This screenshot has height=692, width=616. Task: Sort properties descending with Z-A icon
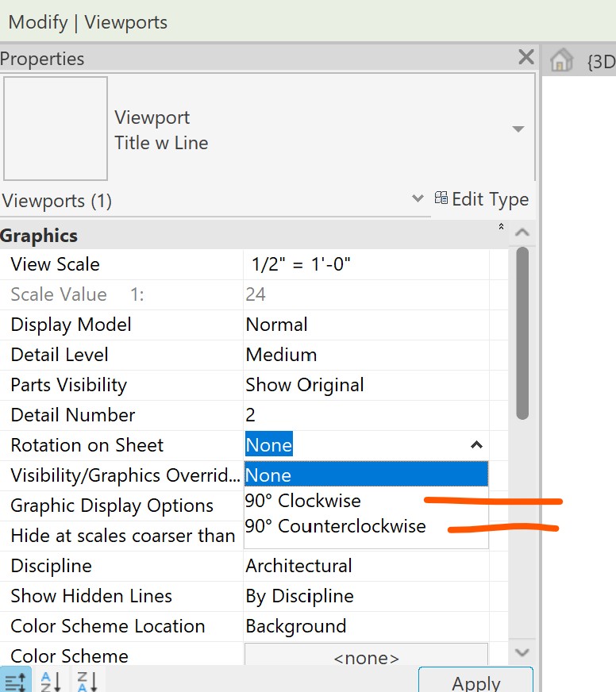(x=87, y=680)
